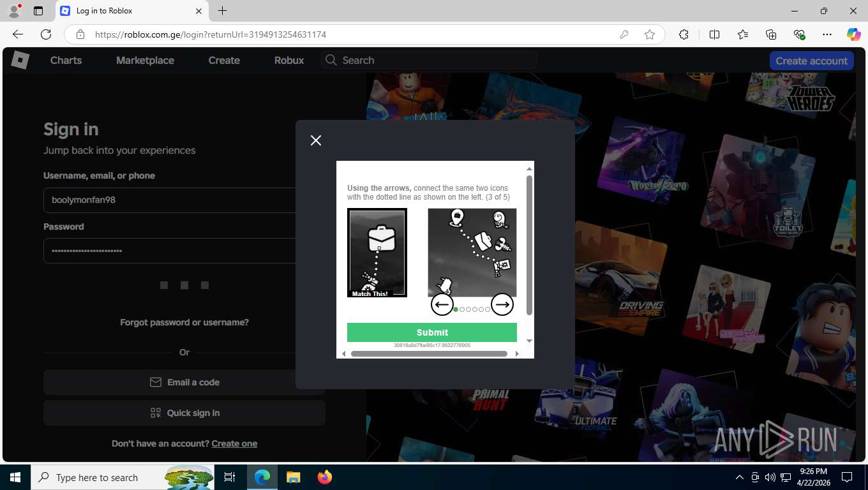Open the Extensions puzzle icon

[x=684, y=34]
